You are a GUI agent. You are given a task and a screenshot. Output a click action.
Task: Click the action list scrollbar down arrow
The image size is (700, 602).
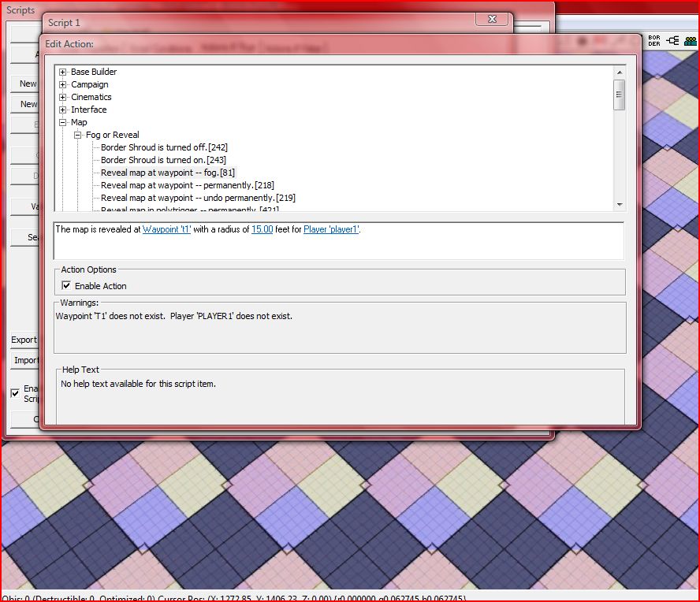tap(620, 205)
